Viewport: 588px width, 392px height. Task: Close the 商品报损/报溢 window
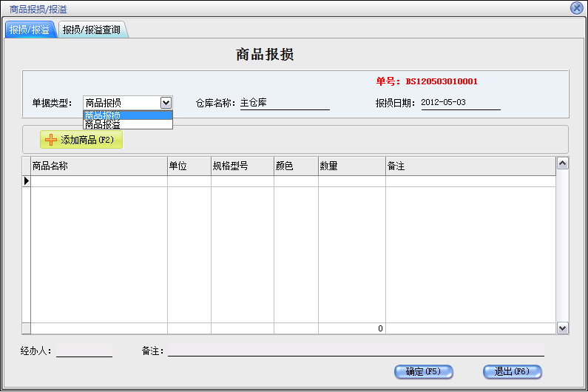(x=576, y=7)
